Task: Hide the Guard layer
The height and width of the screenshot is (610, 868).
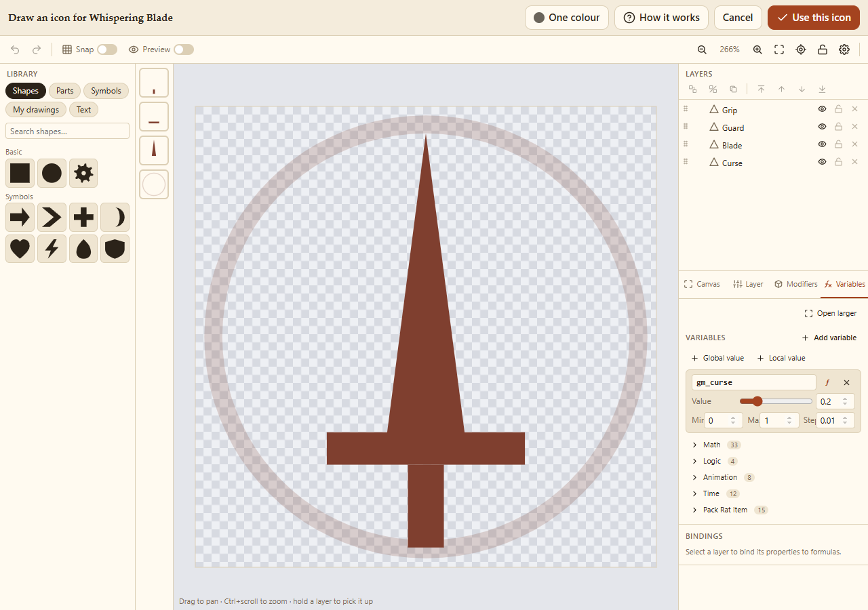Action: (822, 127)
